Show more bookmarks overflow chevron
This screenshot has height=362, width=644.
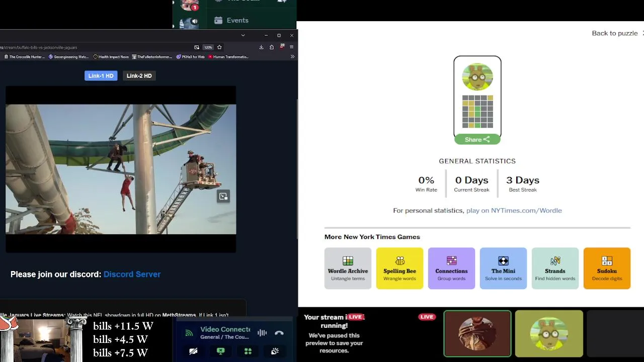[292, 57]
